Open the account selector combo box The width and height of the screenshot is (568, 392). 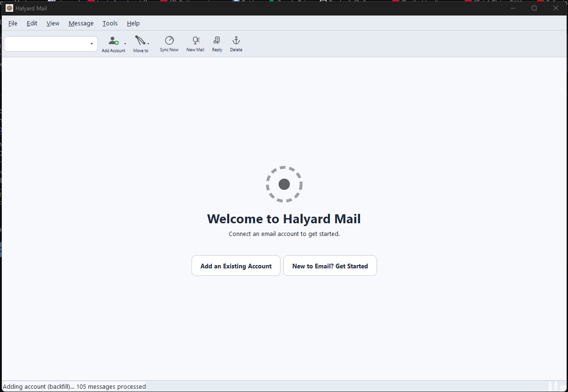coord(51,44)
